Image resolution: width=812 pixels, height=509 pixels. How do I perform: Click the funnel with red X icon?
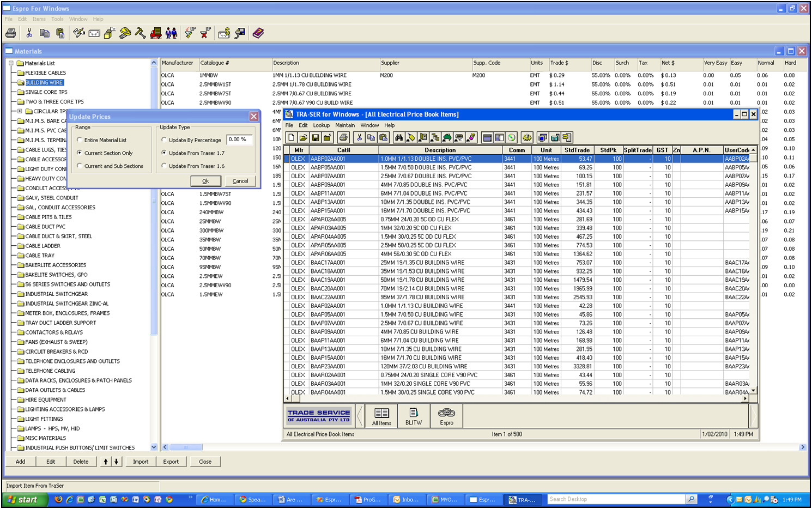tap(205, 33)
